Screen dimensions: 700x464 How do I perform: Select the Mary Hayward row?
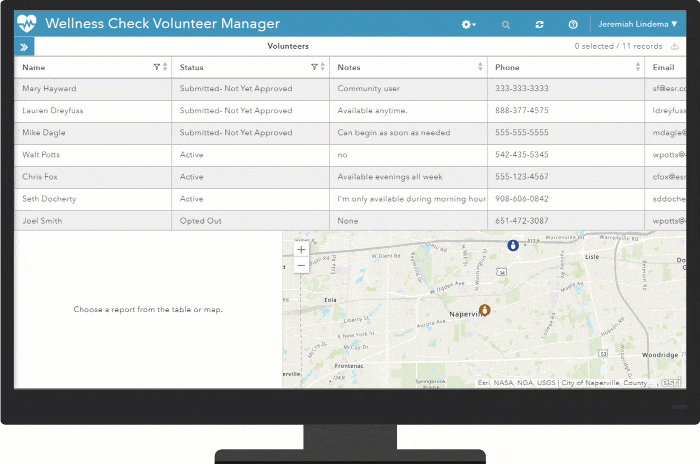pos(350,89)
